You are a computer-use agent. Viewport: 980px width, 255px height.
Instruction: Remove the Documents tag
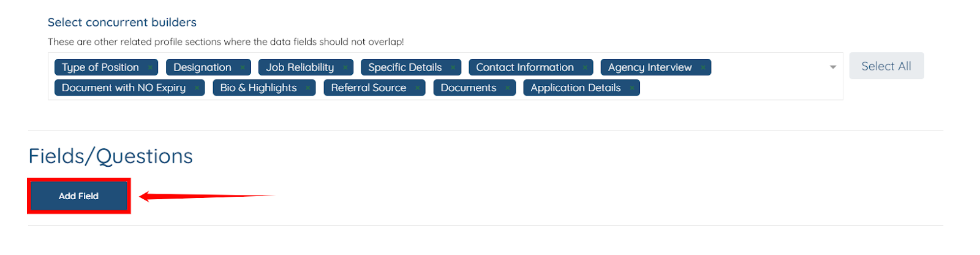coord(508,88)
